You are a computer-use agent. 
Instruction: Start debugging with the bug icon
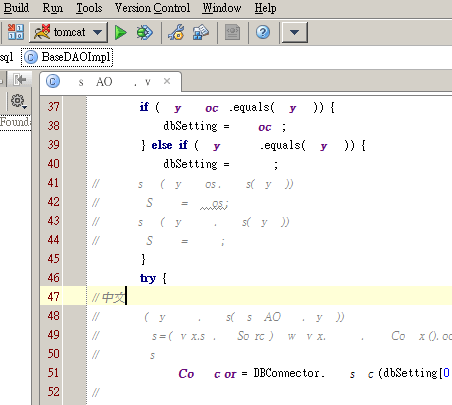point(145,32)
